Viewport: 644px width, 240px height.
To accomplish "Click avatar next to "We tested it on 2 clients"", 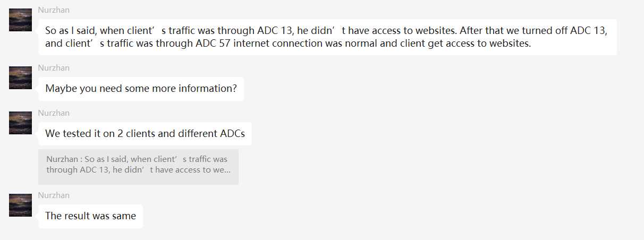I will click(x=20, y=123).
